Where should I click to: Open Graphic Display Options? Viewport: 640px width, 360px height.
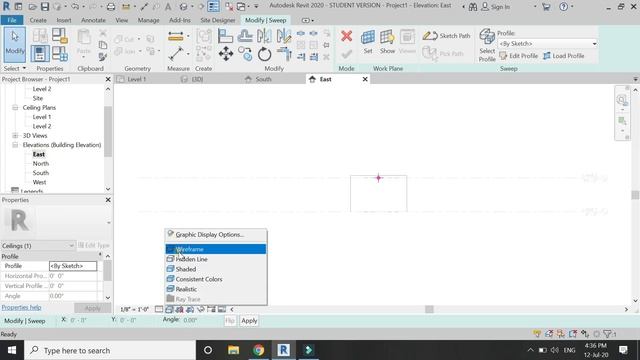pos(216,235)
